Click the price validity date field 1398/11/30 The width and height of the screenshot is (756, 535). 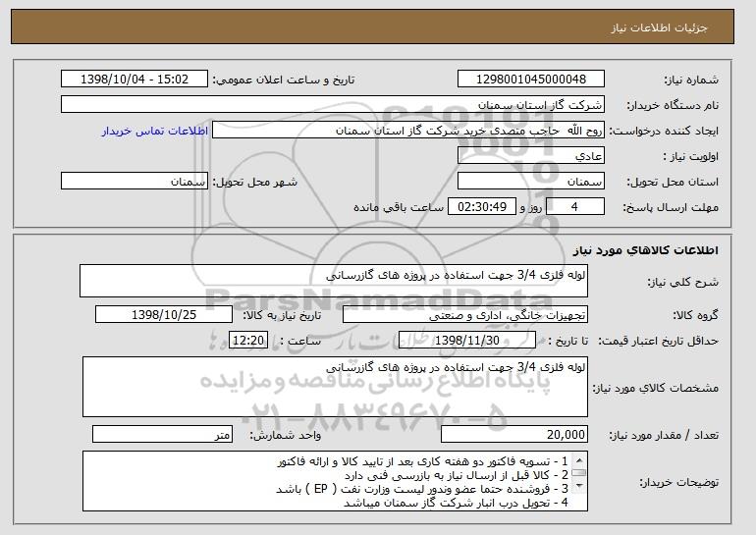(x=467, y=341)
